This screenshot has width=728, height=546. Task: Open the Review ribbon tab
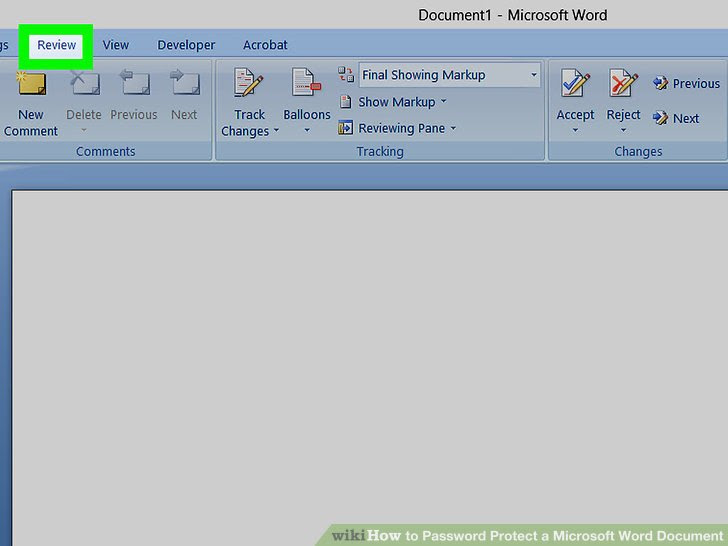coord(56,45)
